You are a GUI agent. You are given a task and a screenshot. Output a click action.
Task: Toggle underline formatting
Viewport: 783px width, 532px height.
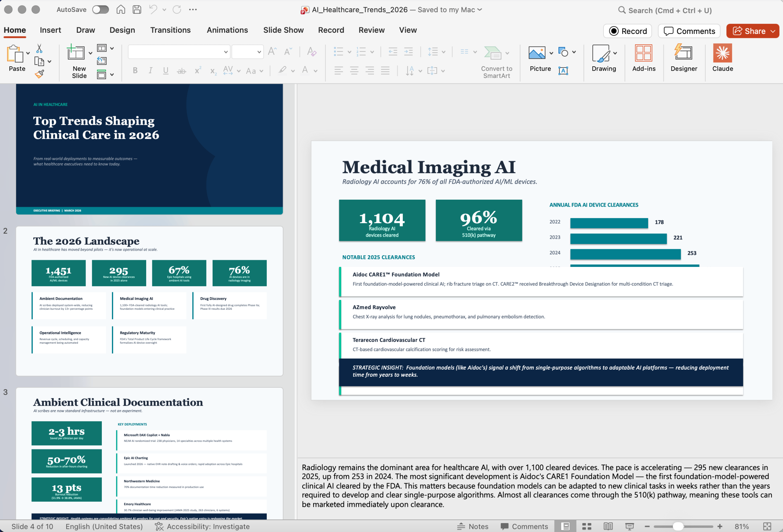[165, 70]
